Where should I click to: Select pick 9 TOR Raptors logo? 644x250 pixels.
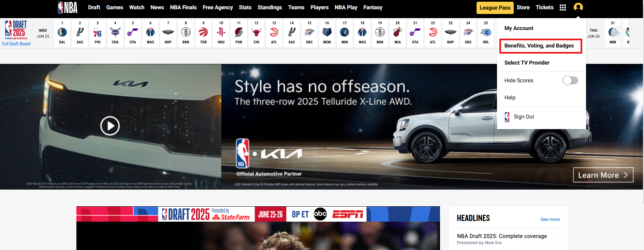203,32
